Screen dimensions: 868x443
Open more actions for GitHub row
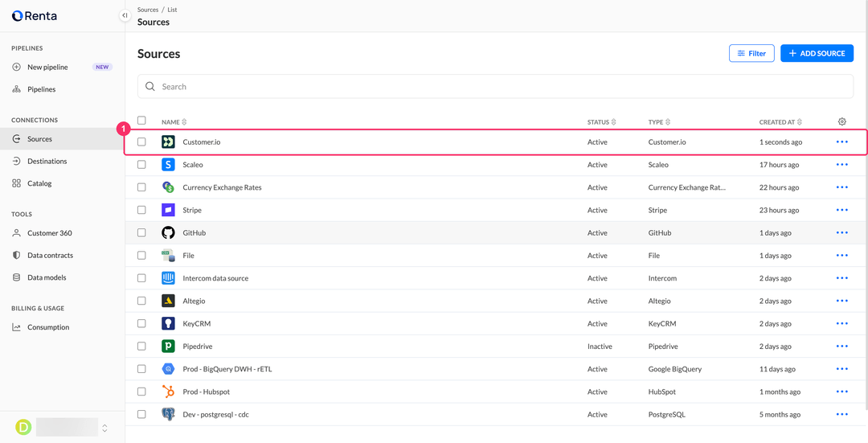click(x=842, y=232)
